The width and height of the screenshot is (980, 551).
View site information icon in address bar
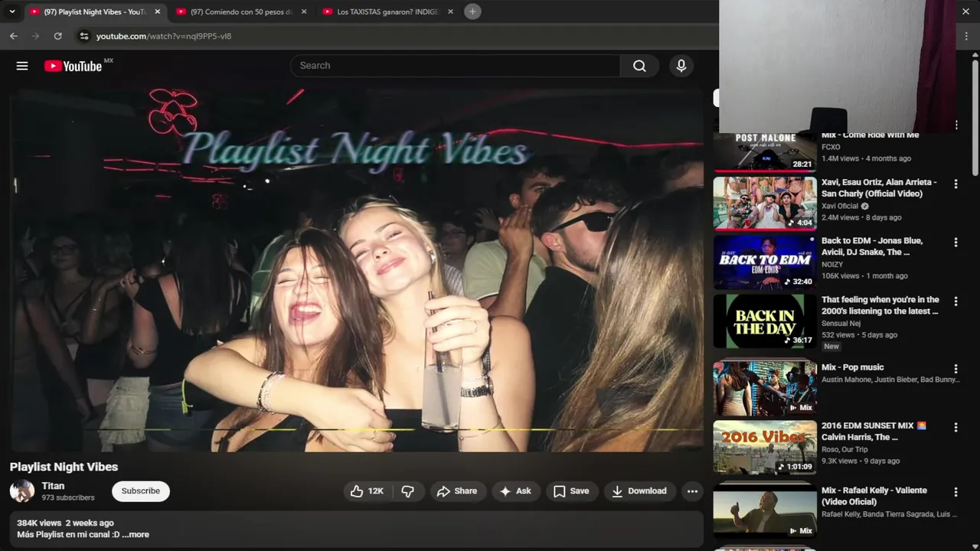(84, 36)
